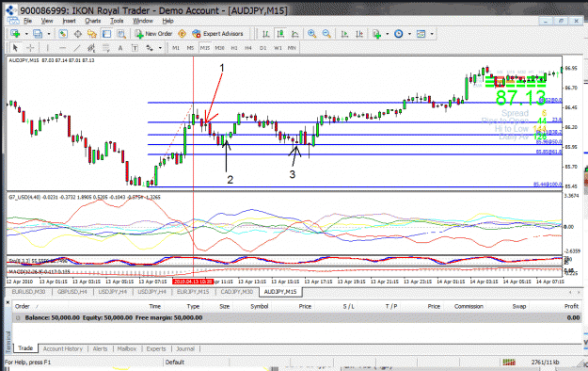Expand the Indicators dropdown arrow

tap(388, 34)
